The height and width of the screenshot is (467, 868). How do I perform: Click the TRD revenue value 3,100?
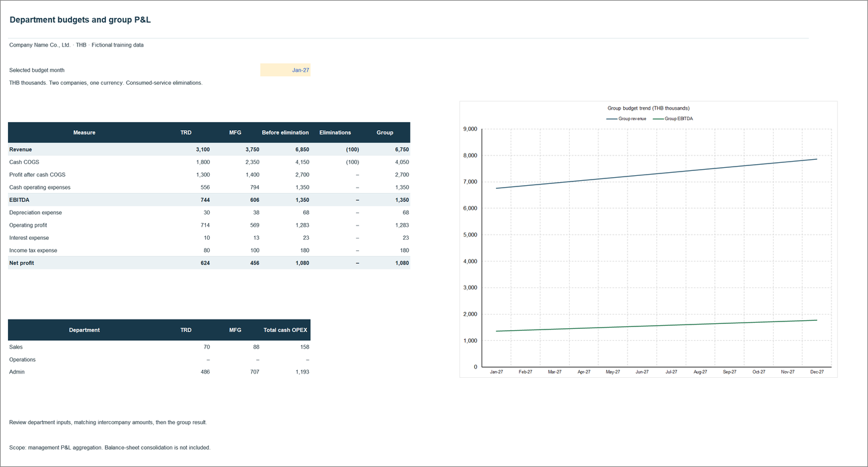point(203,149)
